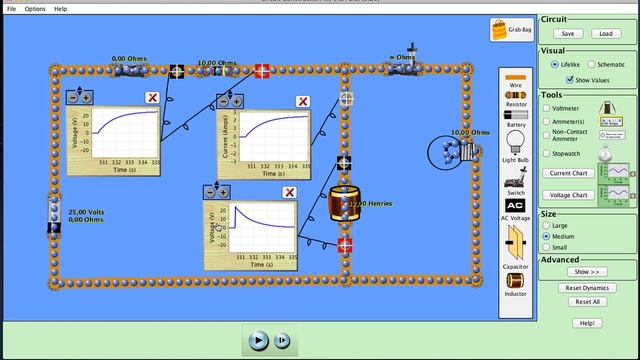Screen dimensions: 640x360
Task: Open the Options menu
Action: (x=35, y=9)
